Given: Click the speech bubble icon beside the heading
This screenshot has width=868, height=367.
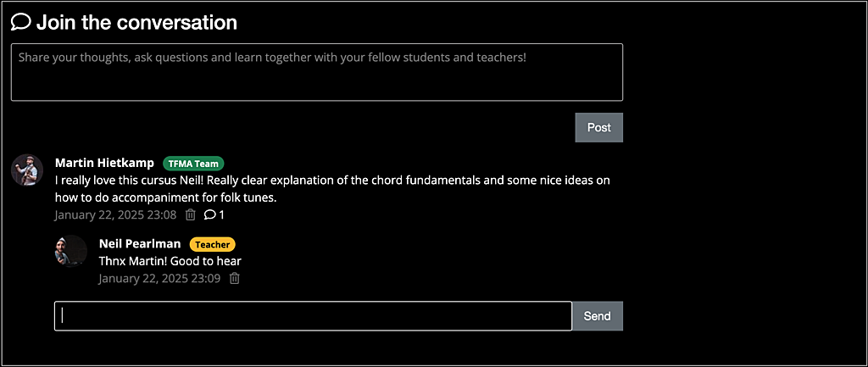Looking at the screenshot, I should point(21,22).
